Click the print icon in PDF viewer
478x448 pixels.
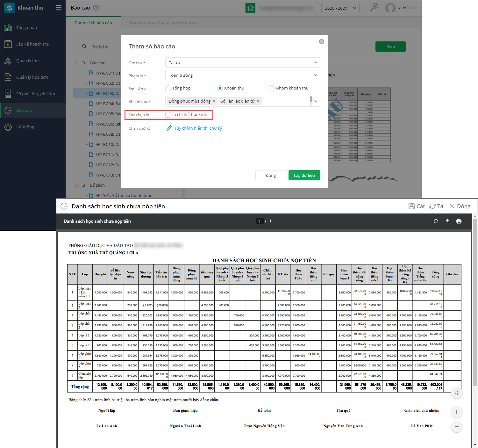(459, 221)
